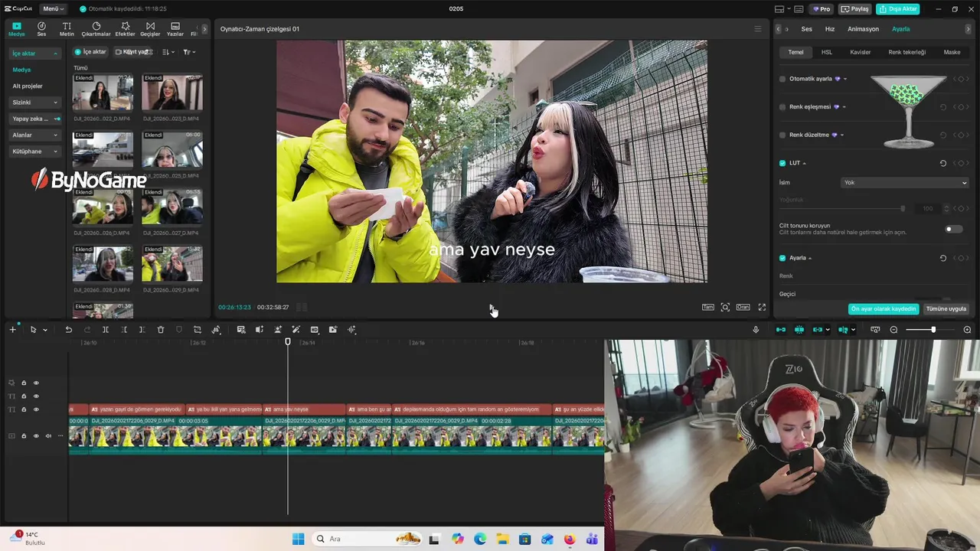The image size is (980, 551).
Task: Open the Menü dropdown
Action: pos(53,8)
